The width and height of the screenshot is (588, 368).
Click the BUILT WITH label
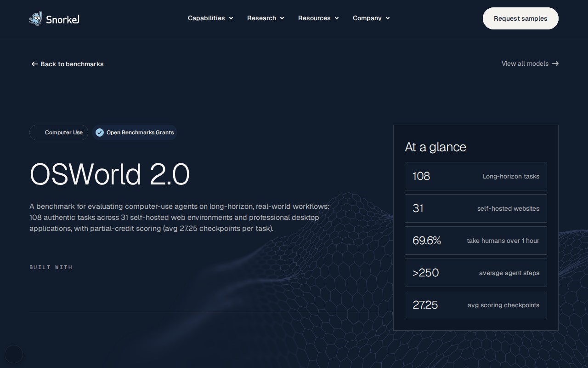point(51,267)
